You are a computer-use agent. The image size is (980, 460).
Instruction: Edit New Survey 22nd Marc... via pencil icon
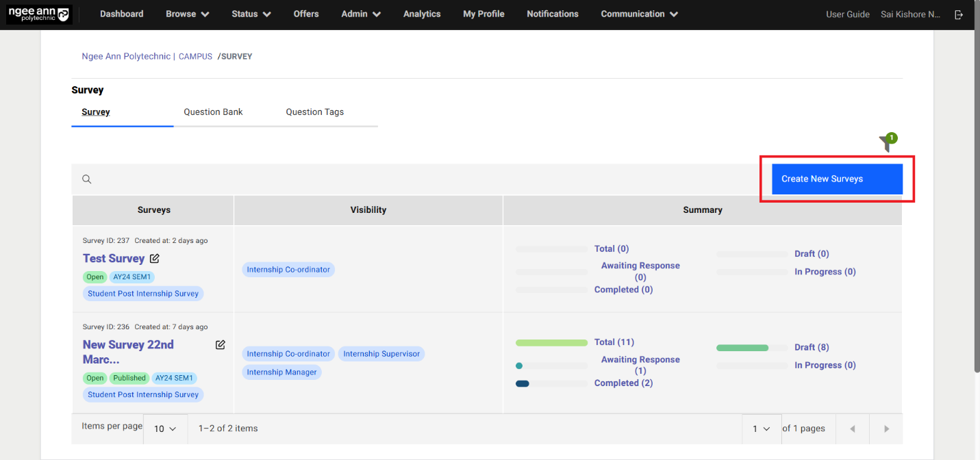(x=221, y=345)
